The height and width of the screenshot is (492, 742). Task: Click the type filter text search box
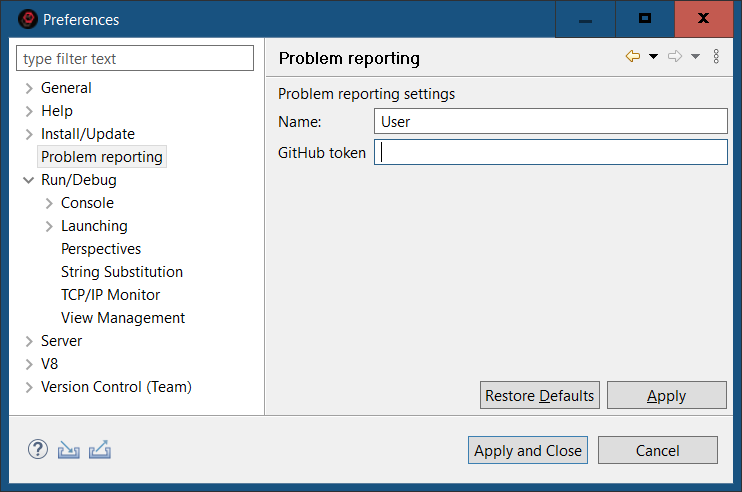coord(135,59)
